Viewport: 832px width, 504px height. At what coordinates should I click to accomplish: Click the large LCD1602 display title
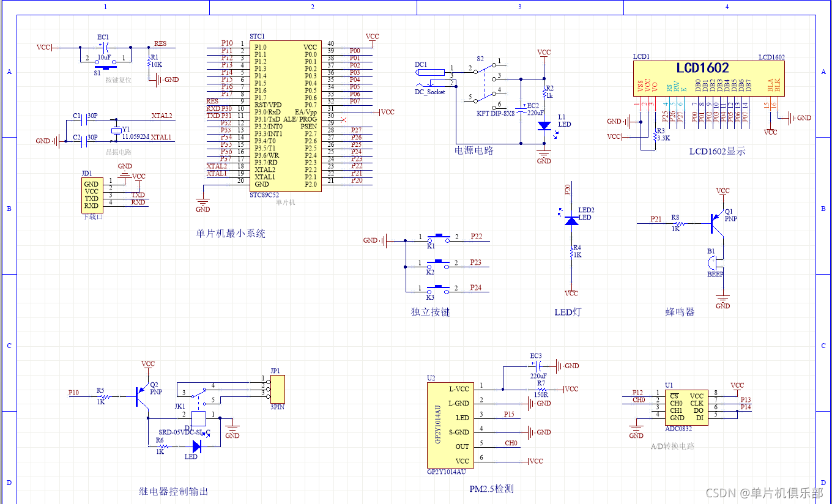702,68
